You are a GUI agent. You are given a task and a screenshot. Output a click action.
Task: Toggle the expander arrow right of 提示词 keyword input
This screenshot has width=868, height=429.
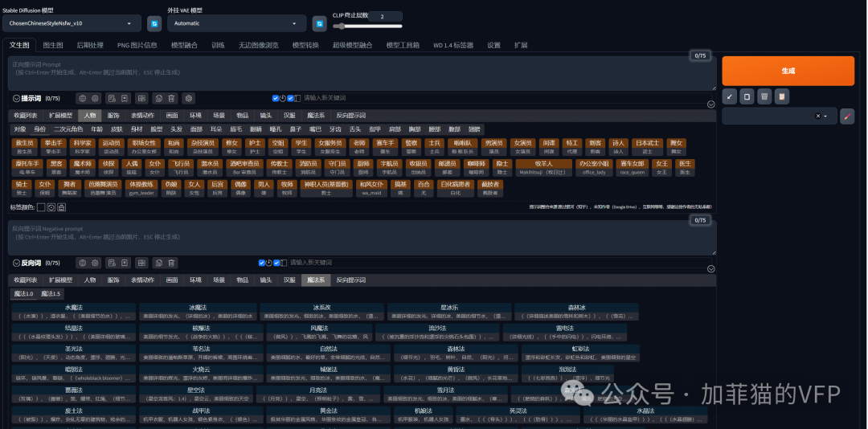pos(710,104)
